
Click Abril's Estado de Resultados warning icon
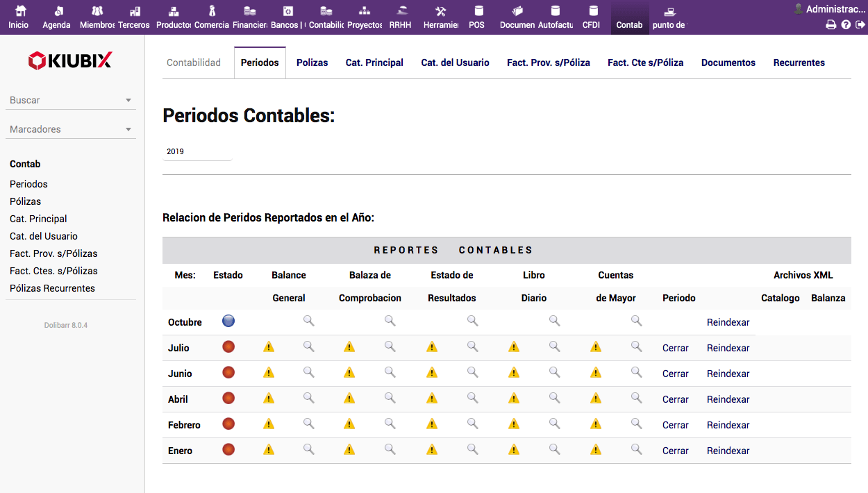(432, 399)
